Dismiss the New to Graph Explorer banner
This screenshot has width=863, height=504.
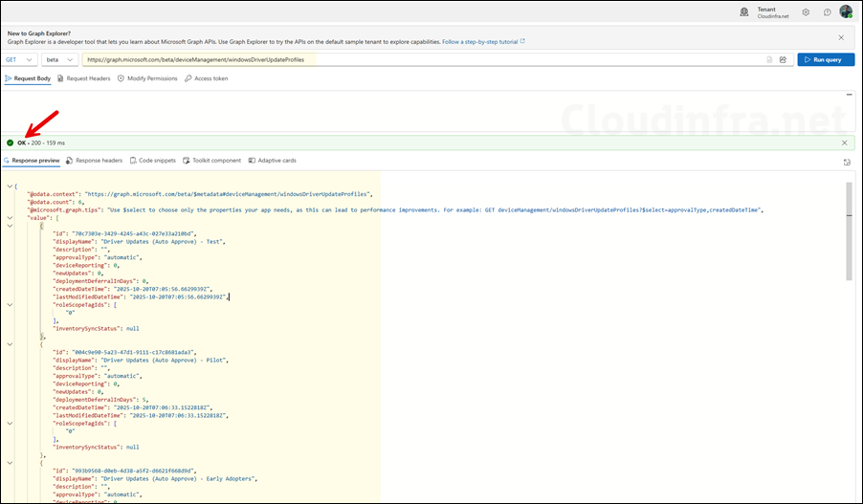[x=841, y=37]
